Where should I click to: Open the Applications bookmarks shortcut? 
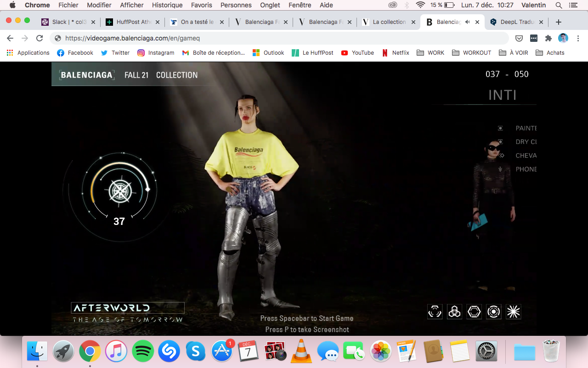point(28,53)
